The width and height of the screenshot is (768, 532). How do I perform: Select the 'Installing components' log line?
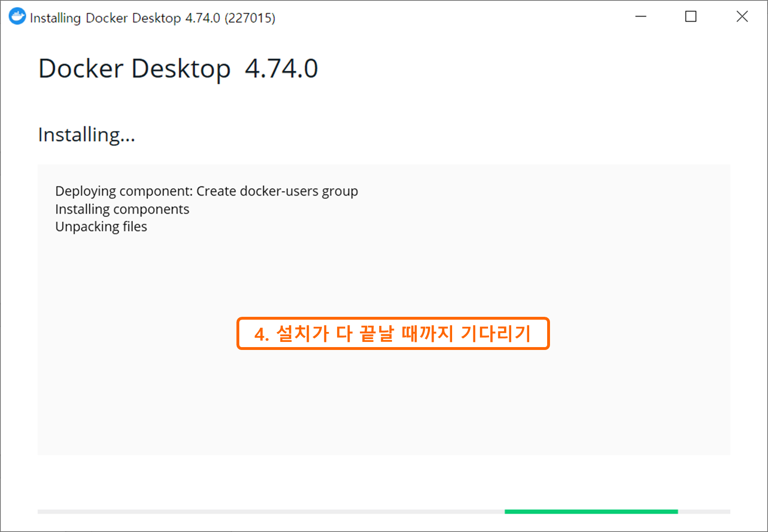122,209
